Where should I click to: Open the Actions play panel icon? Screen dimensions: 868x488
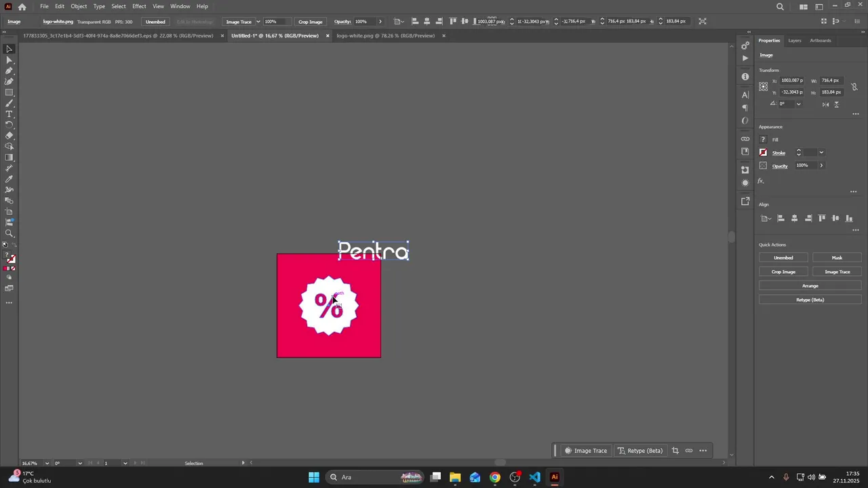745,58
